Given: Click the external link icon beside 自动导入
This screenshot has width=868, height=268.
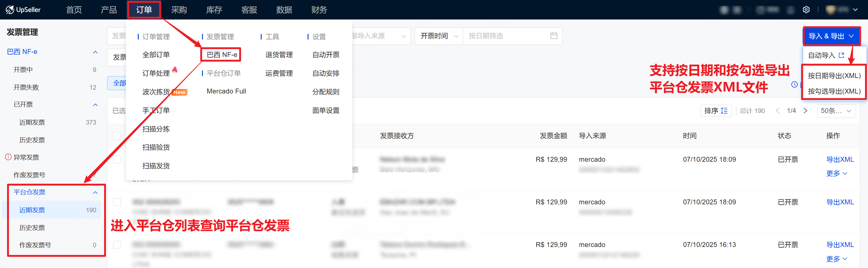Looking at the screenshot, I should click(841, 55).
